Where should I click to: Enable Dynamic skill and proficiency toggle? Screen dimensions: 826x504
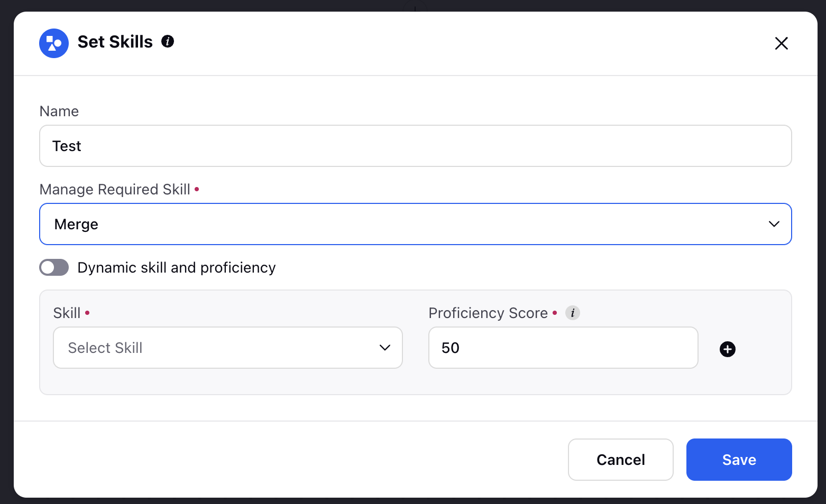coord(54,267)
